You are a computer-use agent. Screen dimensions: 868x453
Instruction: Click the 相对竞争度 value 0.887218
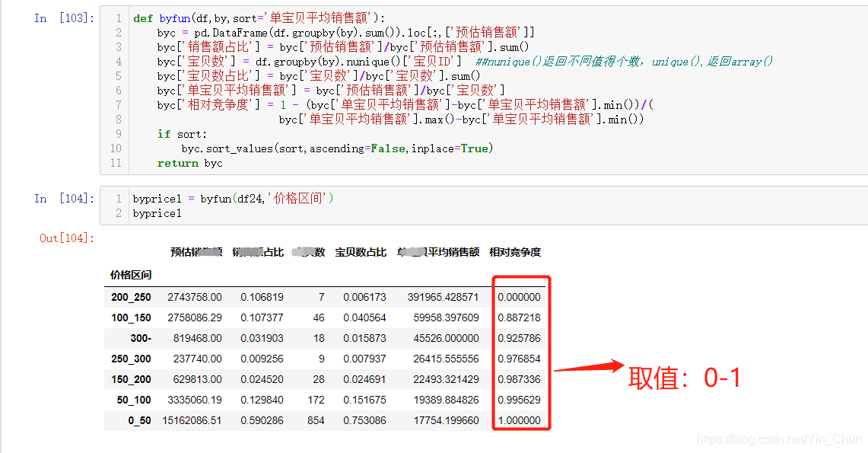[520, 317]
